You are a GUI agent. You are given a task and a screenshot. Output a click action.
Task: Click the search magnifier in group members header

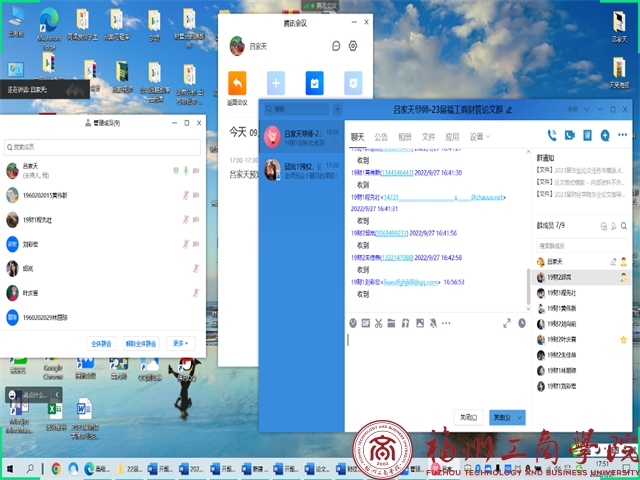[624, 226]
